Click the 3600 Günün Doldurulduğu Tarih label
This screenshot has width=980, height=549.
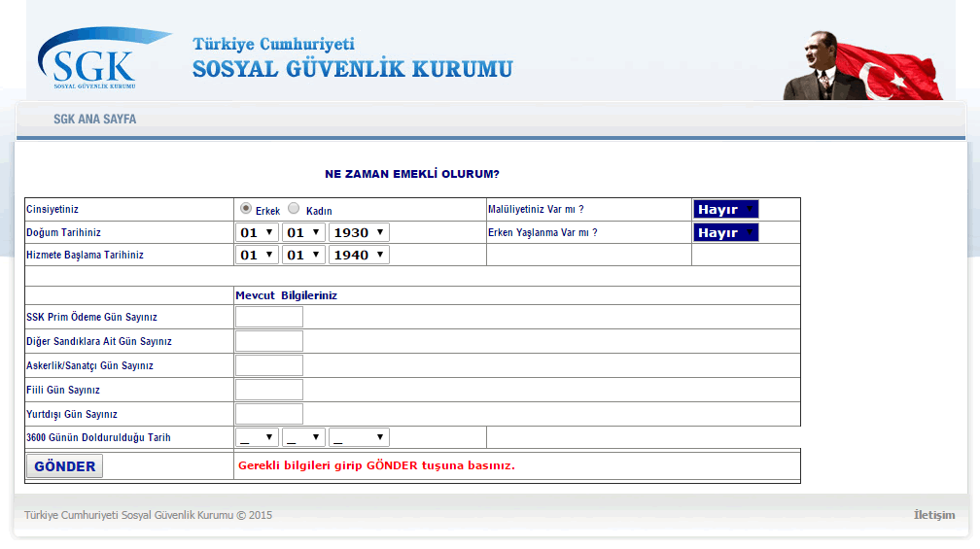coord(98,437)
